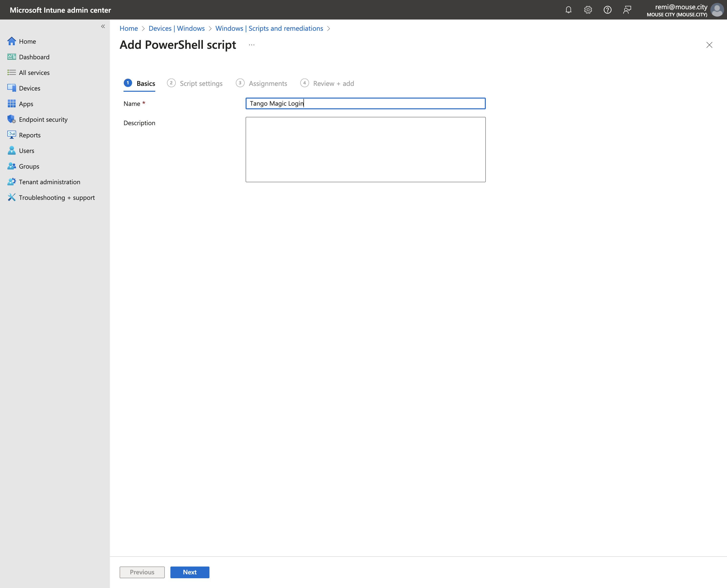Viewport: 727px width, 588px height.
Task: Click the Troubleshooting + support tools icon
Action: (11, 197)
